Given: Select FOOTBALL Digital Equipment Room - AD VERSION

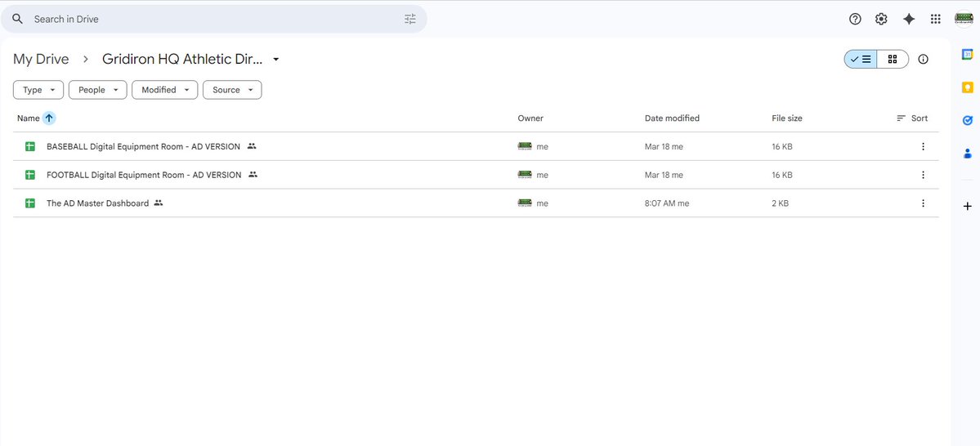Looking at the screenshot, I should tap(144, 175).
